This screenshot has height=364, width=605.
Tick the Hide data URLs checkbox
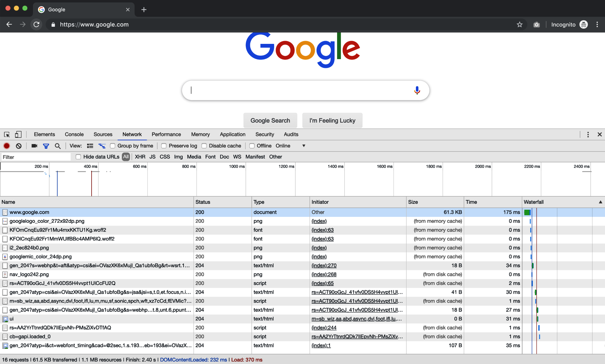[78, 157]
